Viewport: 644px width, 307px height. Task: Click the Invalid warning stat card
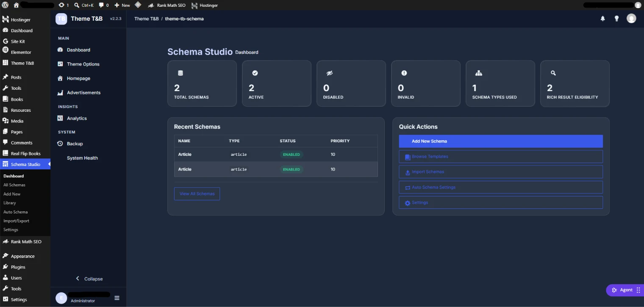(x=426, y=83)
